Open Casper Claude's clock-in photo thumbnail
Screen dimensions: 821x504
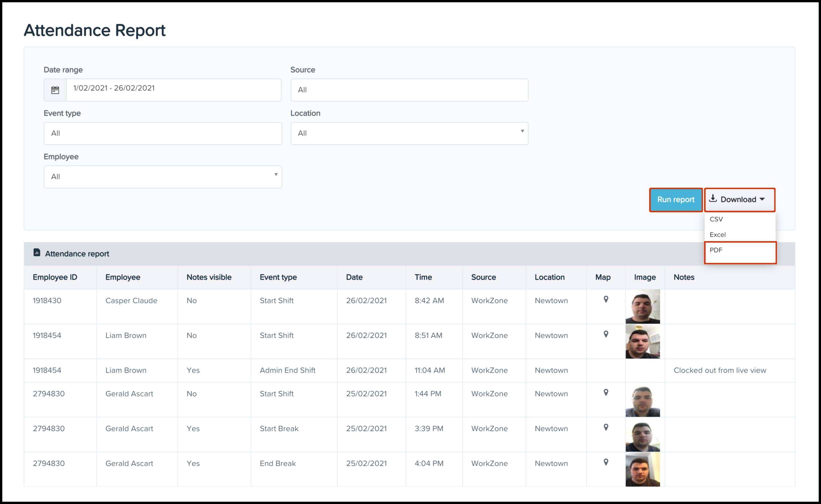tap(643, 307)
